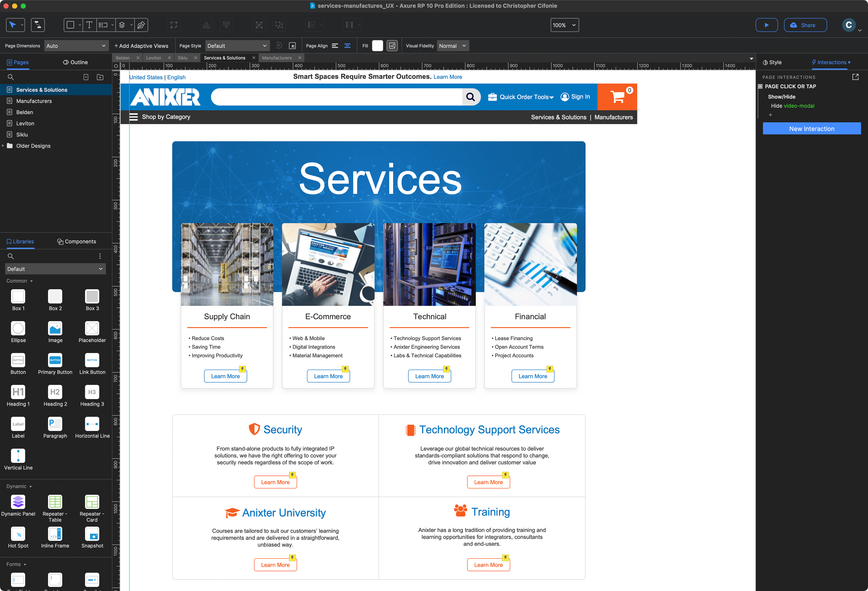Screen dimensions: 868x591
Task: Pop out the interactions editor
Action: [855, 77]
